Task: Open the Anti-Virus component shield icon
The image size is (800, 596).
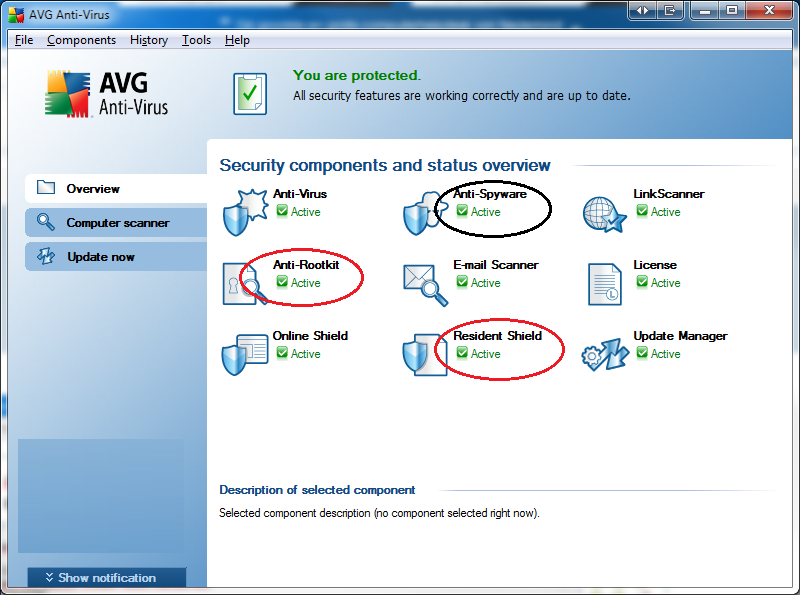Action: (x=245, y=212)
